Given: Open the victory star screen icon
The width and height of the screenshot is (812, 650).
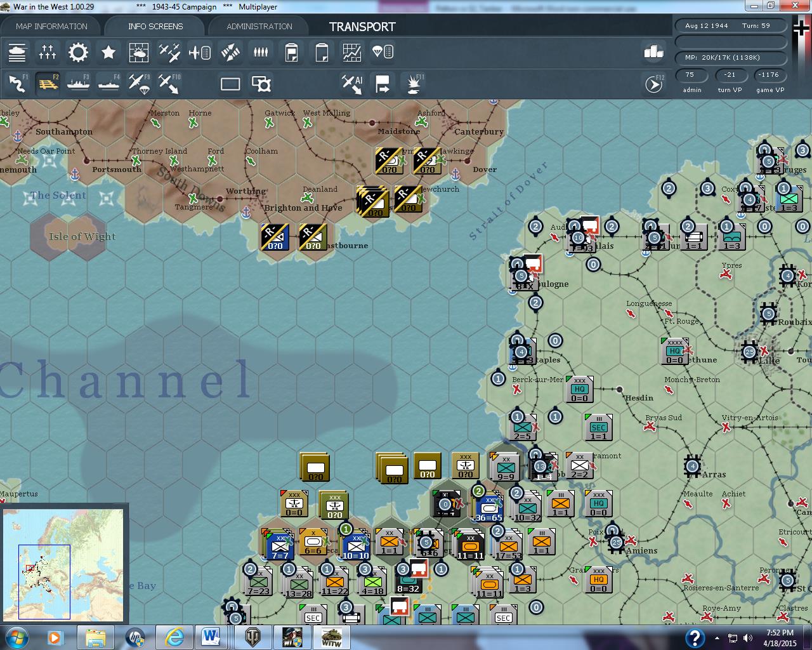Looking at the screenshot, I should [108, 52].
